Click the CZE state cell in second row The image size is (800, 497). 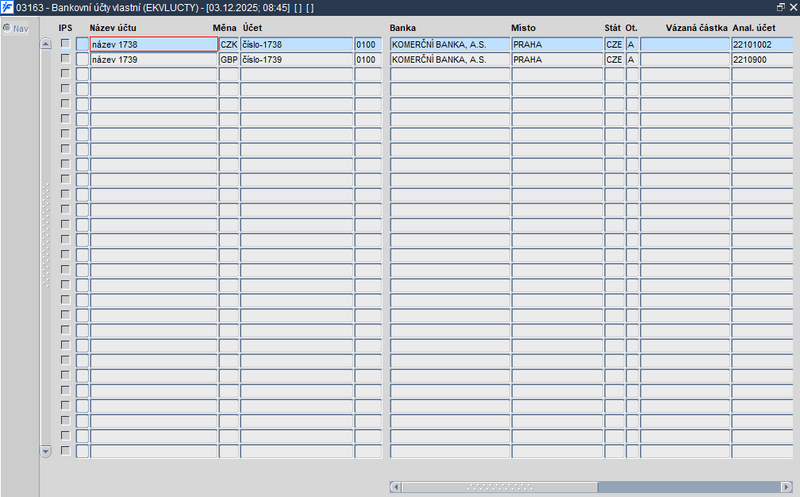pyautogui.click(x=614, y=60)
